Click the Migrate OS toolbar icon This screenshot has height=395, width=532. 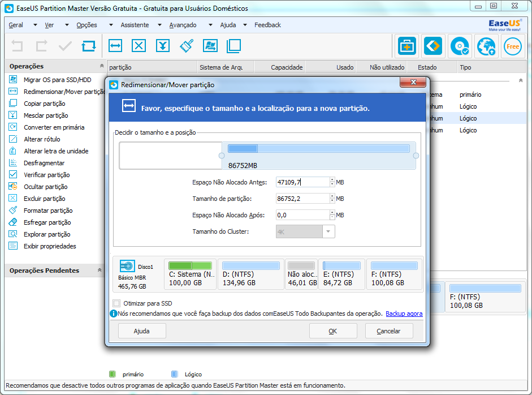pos(210,46)
